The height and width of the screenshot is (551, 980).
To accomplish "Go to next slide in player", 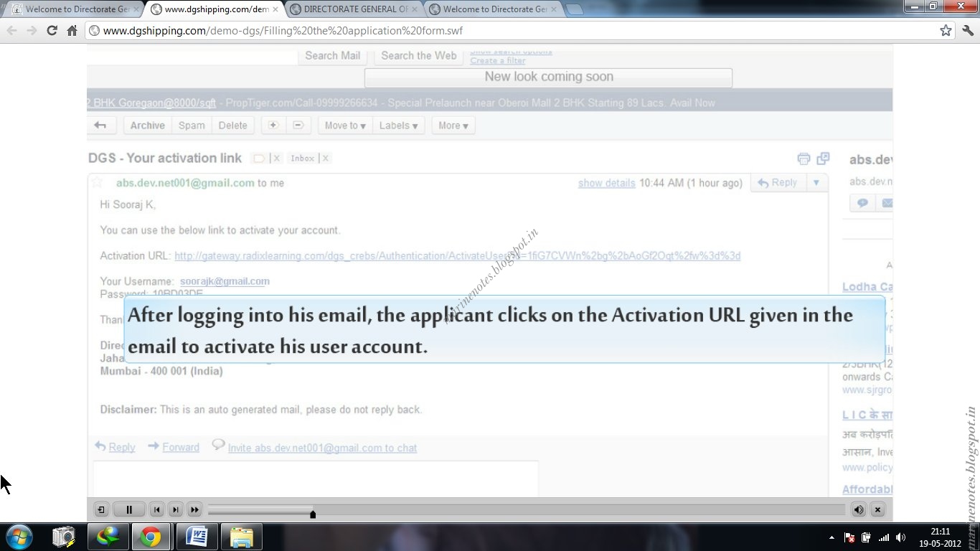I will click(176, 510).
